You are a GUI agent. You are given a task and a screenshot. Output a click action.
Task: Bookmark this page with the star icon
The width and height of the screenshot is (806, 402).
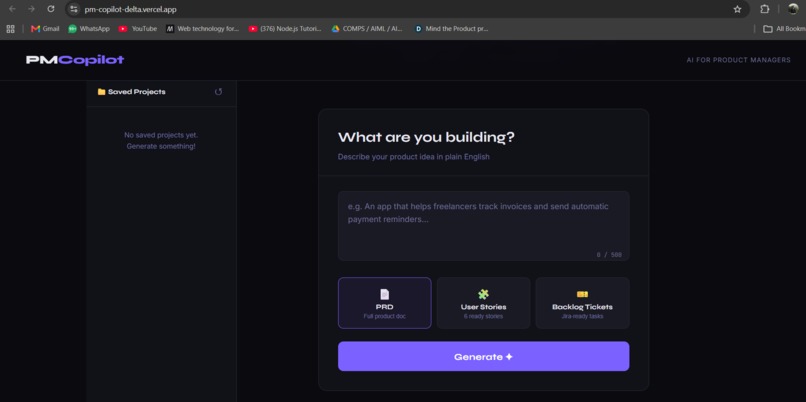click(x=737, y=9)
